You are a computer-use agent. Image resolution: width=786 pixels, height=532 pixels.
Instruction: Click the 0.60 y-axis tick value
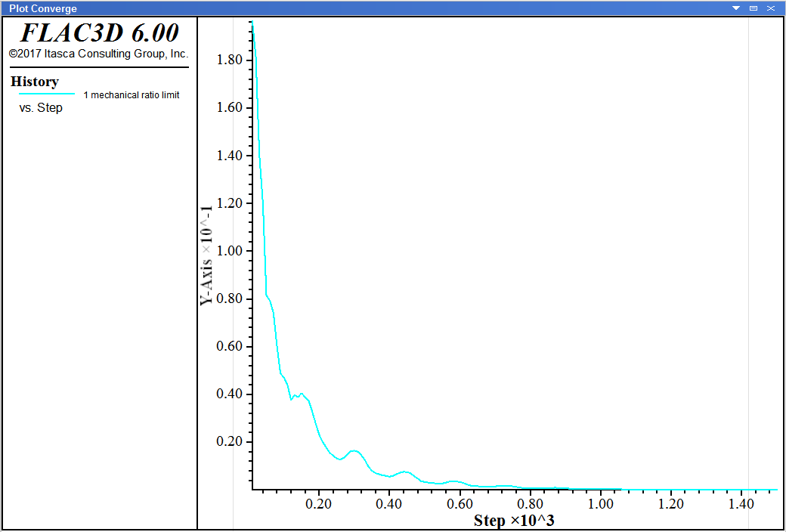click(x=229, y=346)
